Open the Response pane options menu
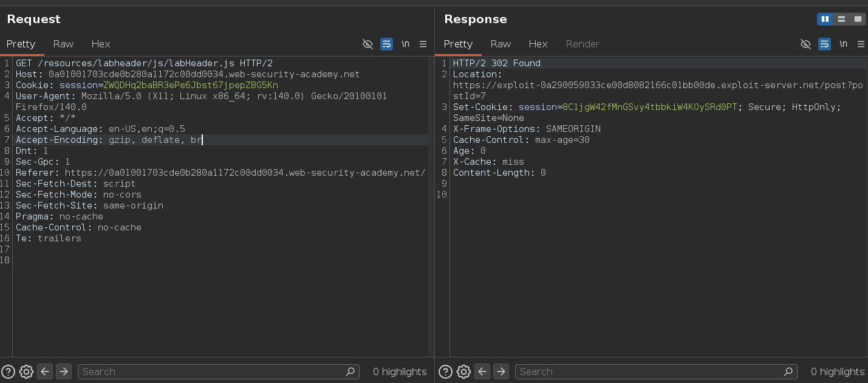This screenshot has height=383, width=868. click(x=861, y=44)
